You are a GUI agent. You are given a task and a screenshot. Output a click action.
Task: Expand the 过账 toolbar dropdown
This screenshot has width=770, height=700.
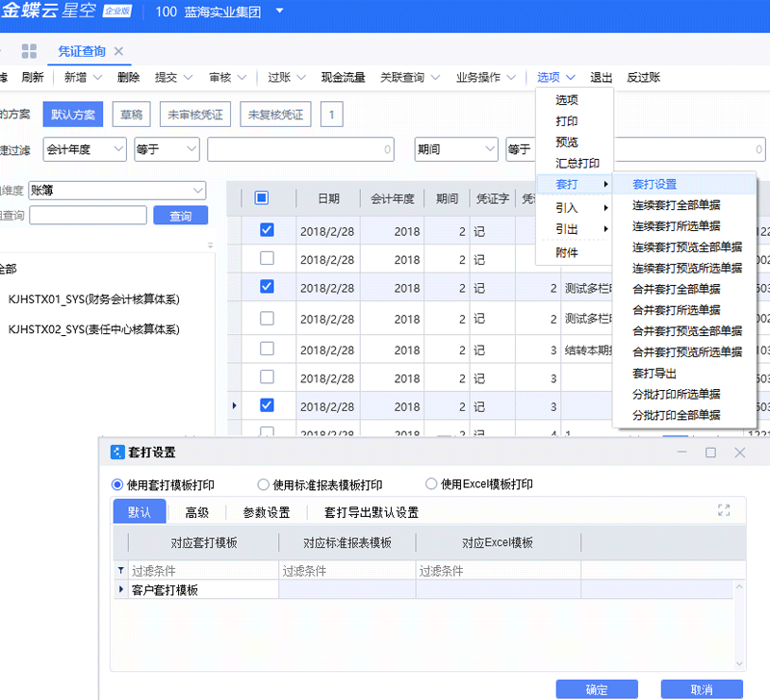click(x=301, y=78)
